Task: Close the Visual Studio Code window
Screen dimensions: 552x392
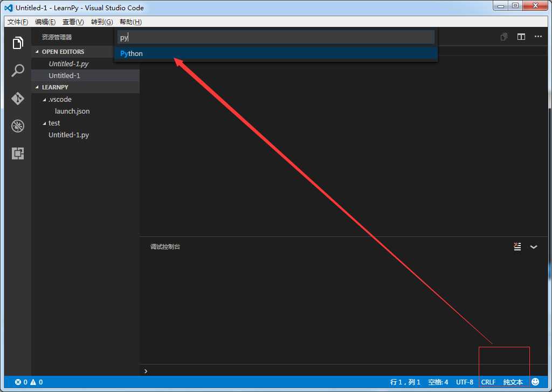Action: click(x=535, y=6)
